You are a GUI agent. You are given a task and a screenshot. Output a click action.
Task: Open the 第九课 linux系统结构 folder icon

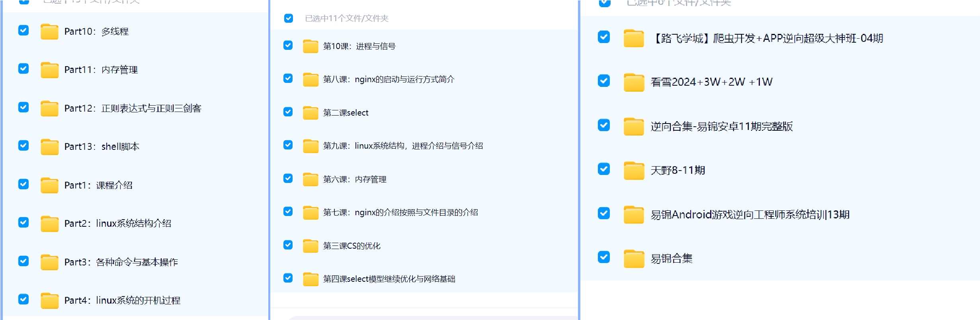[310, 146]
